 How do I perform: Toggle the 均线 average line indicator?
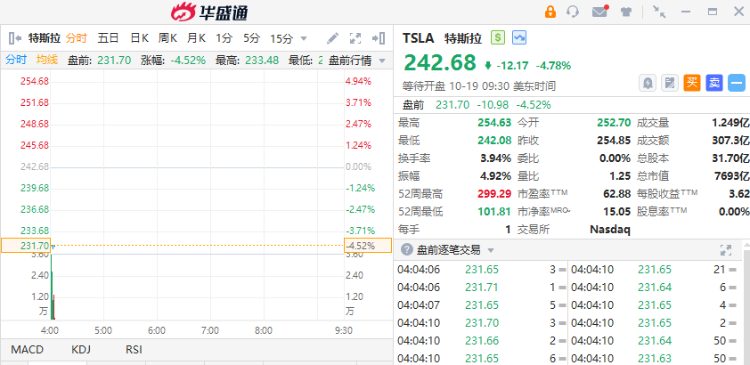point(47,60)
